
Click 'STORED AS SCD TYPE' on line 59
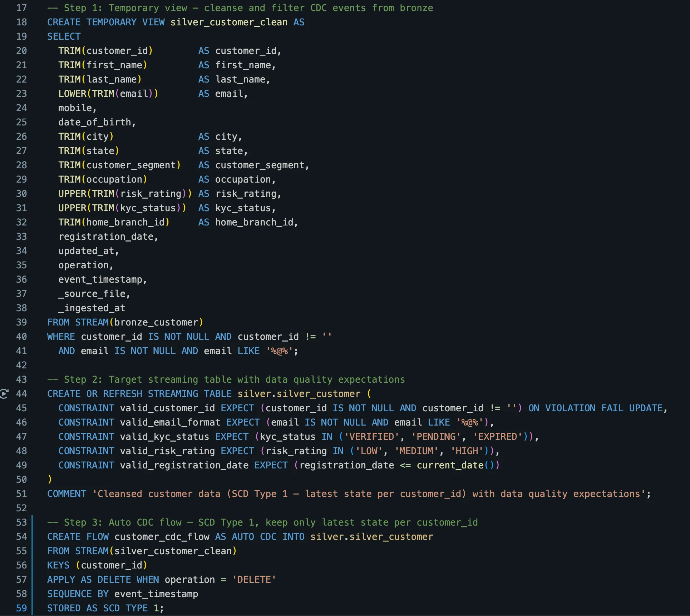(98, 608)
